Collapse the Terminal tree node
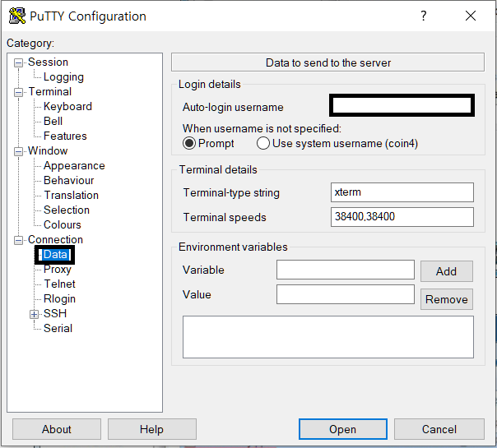Image resolution: width=497 pixels, height=448 pixels. (18, 92)
